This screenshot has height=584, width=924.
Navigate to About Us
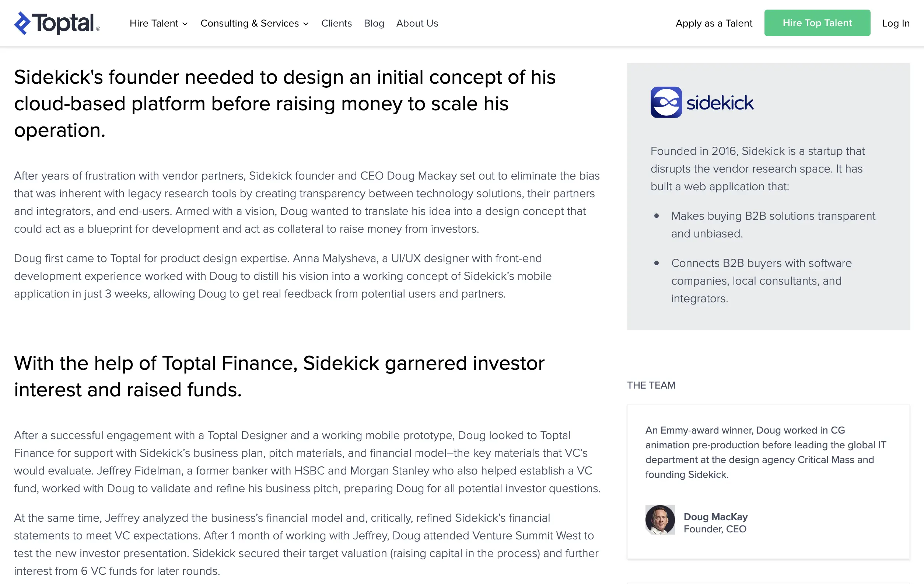click(417, 24)
